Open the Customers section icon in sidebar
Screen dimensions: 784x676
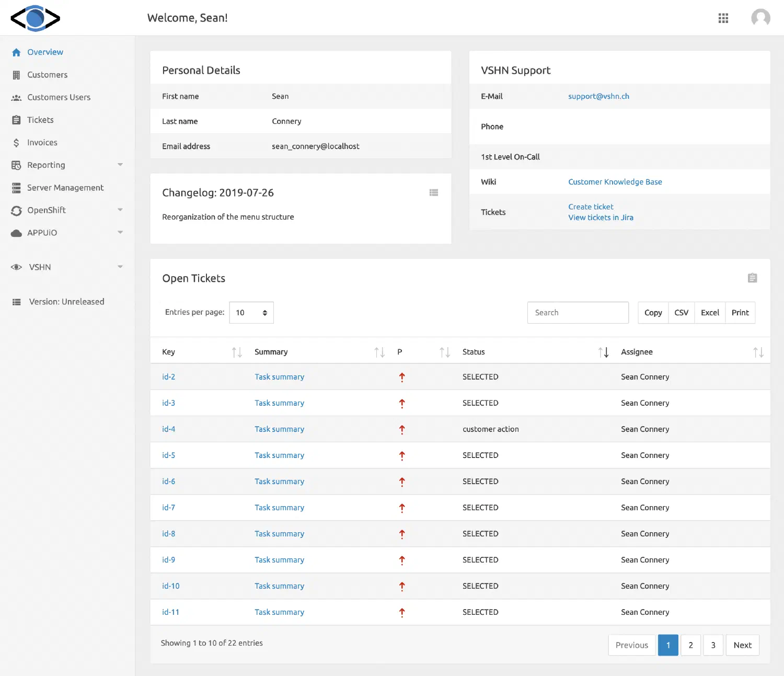16,74
